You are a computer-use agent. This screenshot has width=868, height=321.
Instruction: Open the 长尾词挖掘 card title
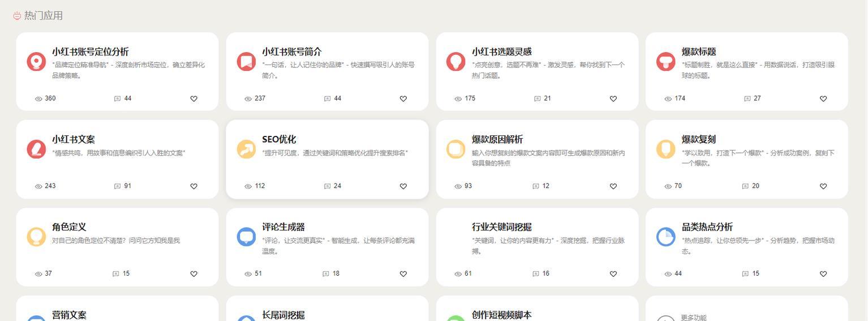[x=283, y=315]
